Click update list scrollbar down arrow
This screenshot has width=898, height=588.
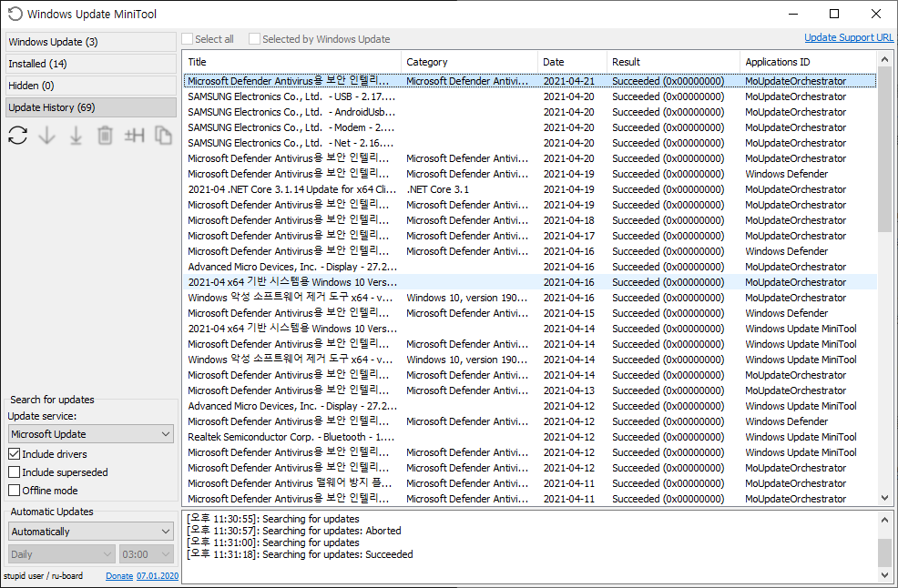885,498
